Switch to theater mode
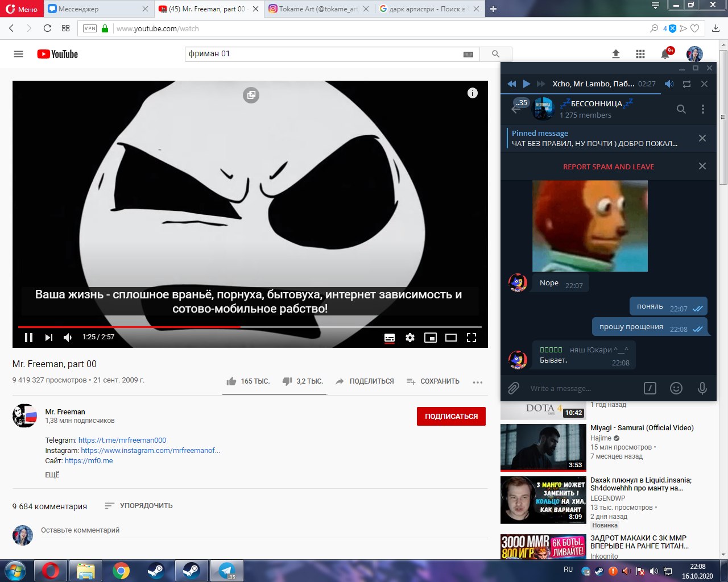 pos(451,338)
